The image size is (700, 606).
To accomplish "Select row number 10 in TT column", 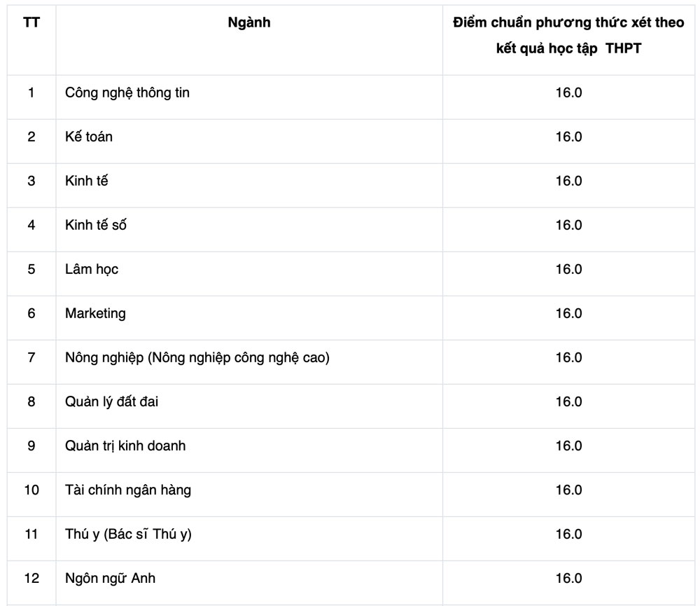I will (x=31, y=490).
